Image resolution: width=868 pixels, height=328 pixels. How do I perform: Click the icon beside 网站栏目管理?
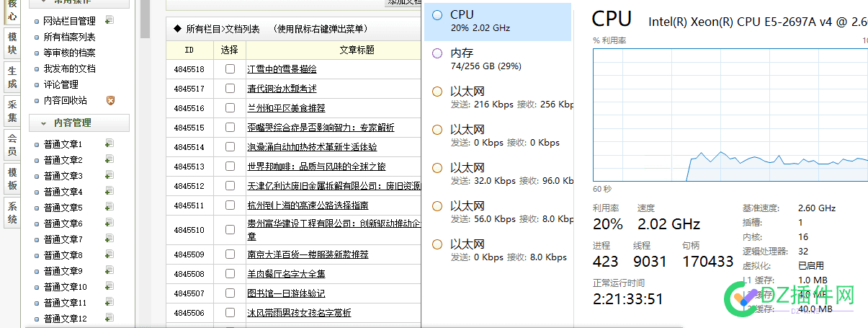pos(109,20)
